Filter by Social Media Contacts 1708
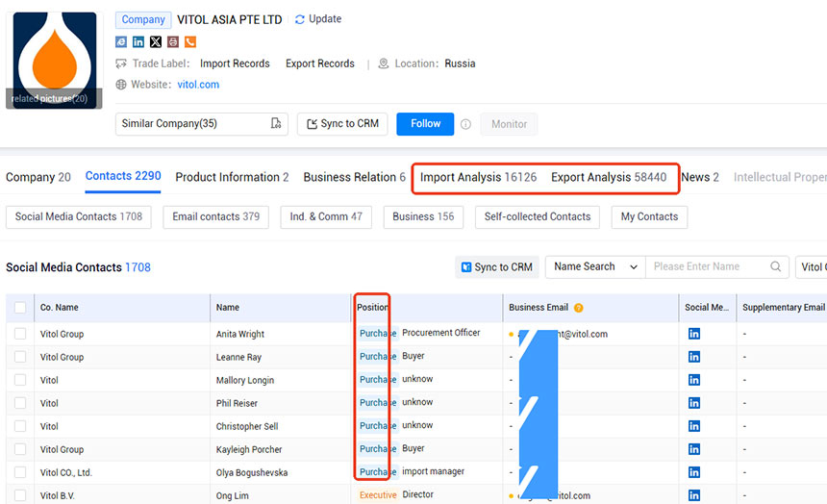 point(79,217)
